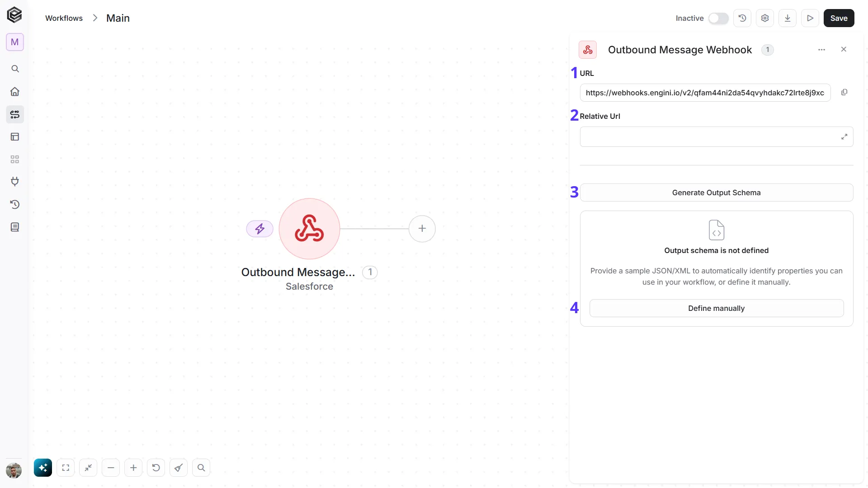Copy the webhook URL

844,92
